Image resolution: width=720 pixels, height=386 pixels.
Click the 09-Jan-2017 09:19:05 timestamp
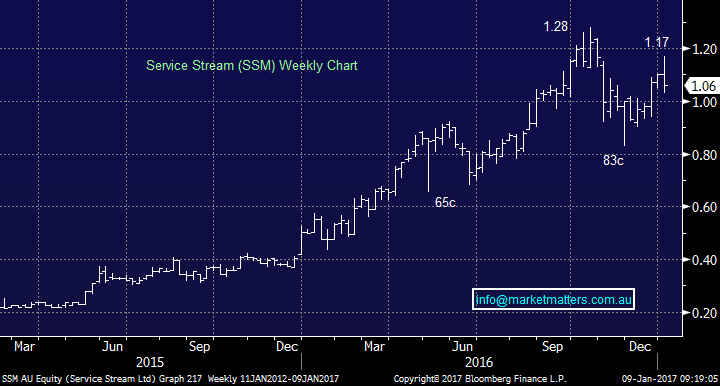point(669,379)
